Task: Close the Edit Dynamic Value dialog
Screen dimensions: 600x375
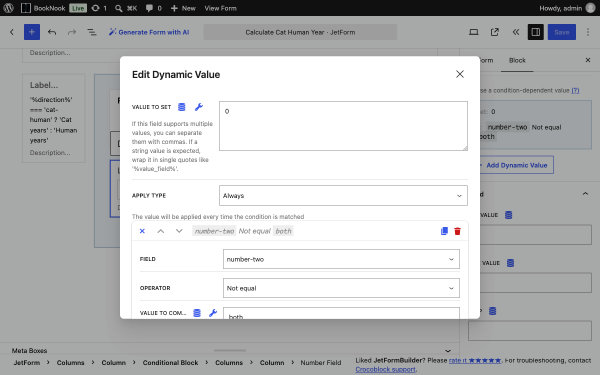Action: (x=460, y=74)
